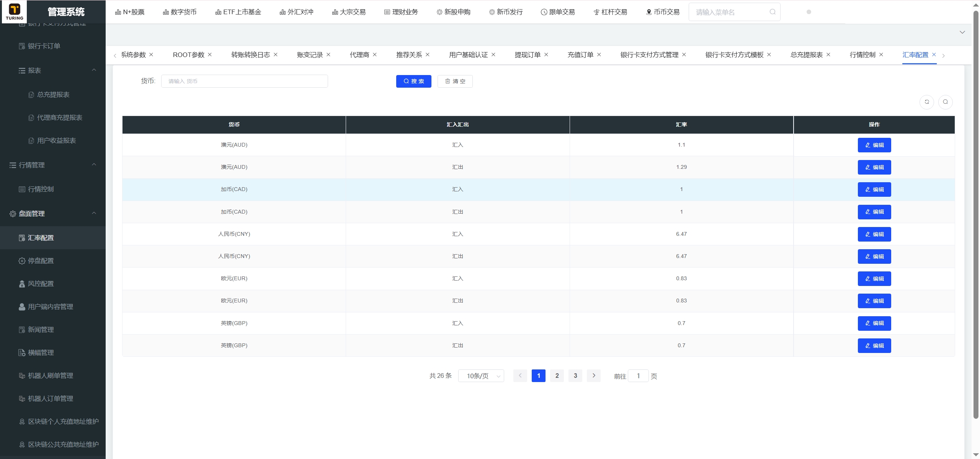Image resolution: width=980 pixels, height=459 pixels.
Task: Open the 理财业务 top menu
Action: coord(401,12)
